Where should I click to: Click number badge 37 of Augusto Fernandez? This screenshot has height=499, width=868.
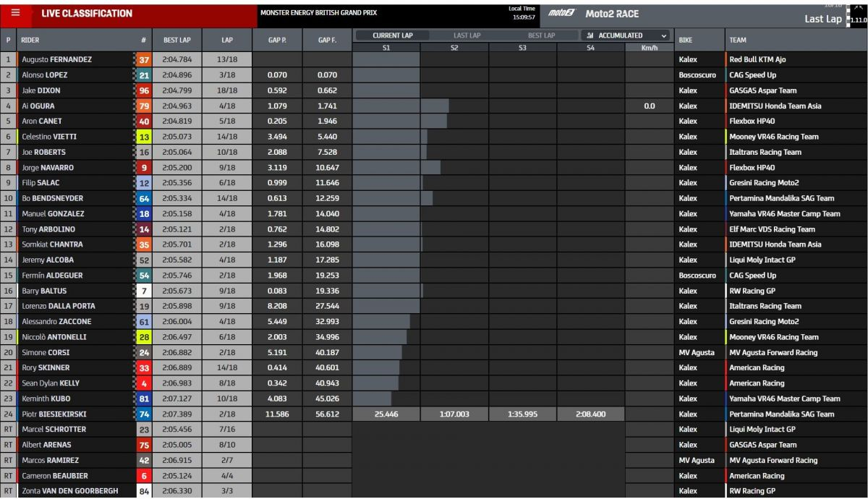tap(144, 60)
